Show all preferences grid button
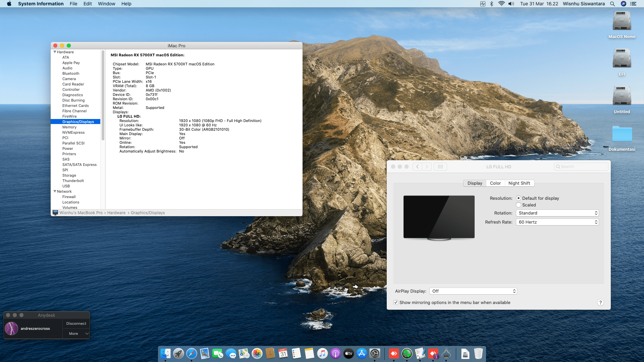This screenshot has height=362, width=644. click(x=440, y=167)
